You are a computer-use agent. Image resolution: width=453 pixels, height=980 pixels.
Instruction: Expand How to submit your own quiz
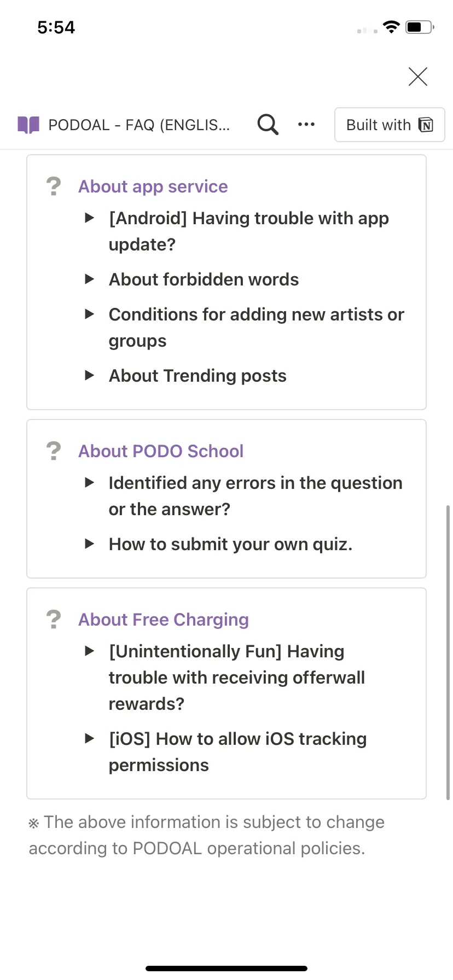pos(90,544)
